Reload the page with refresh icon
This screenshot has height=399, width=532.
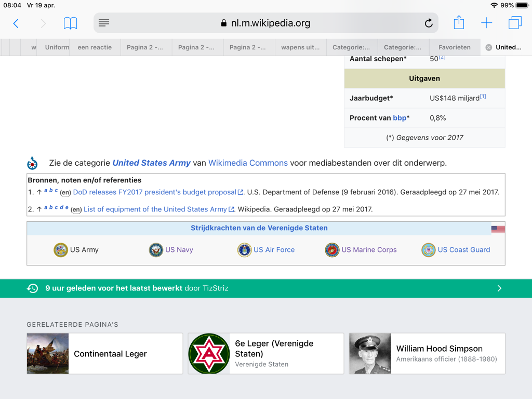tap(429, 23)
